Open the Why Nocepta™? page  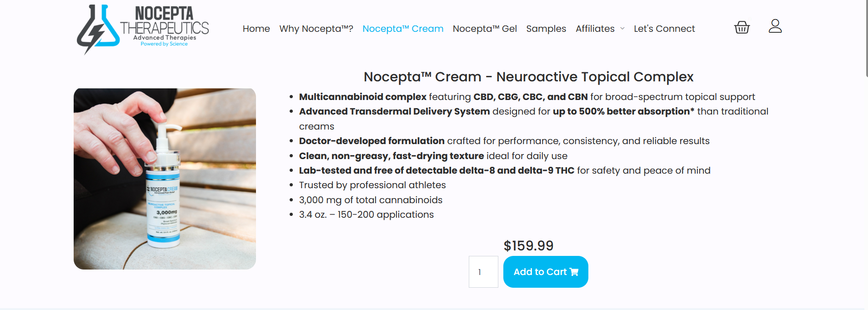pyautogui.click(x=316, y=29)
